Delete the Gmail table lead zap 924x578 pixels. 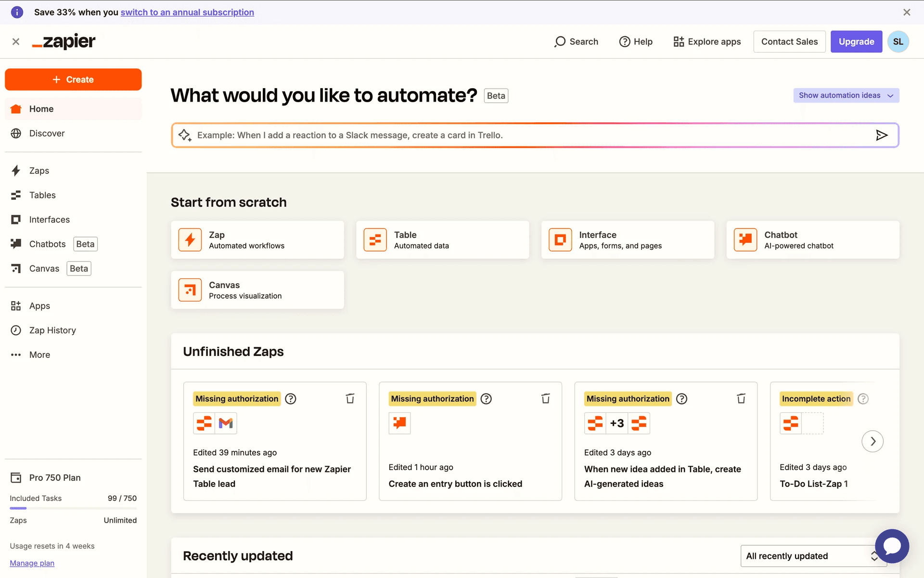tap(350, 398)
